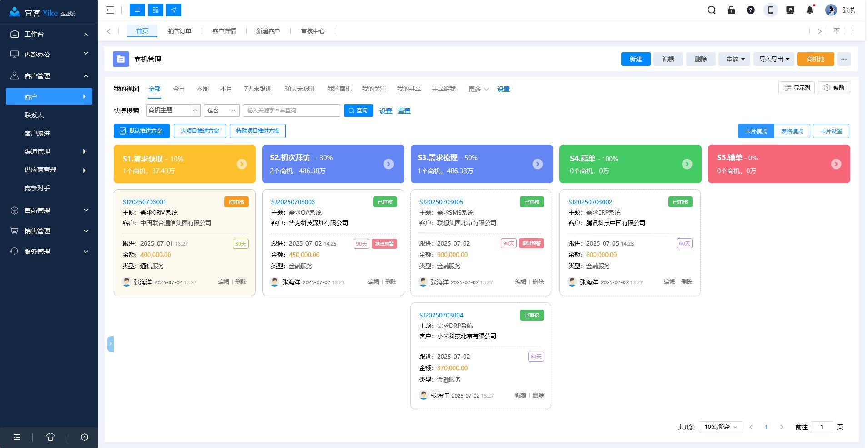This screenshot has width=868, height=448.
Task: Click the mobile phone icon in top bar
Action: pos(771,10)
